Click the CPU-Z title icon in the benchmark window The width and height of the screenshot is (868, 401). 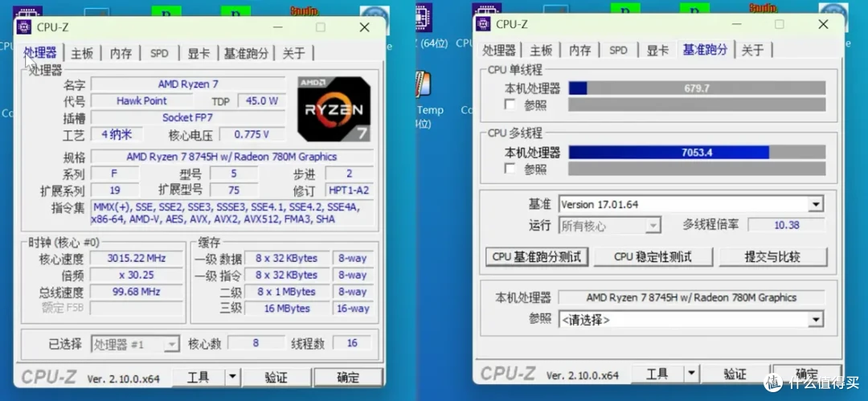coord(483,24)
